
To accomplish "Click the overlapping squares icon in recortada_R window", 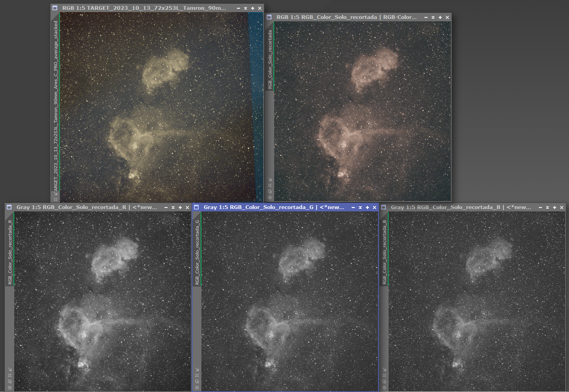I will point(10,382).
